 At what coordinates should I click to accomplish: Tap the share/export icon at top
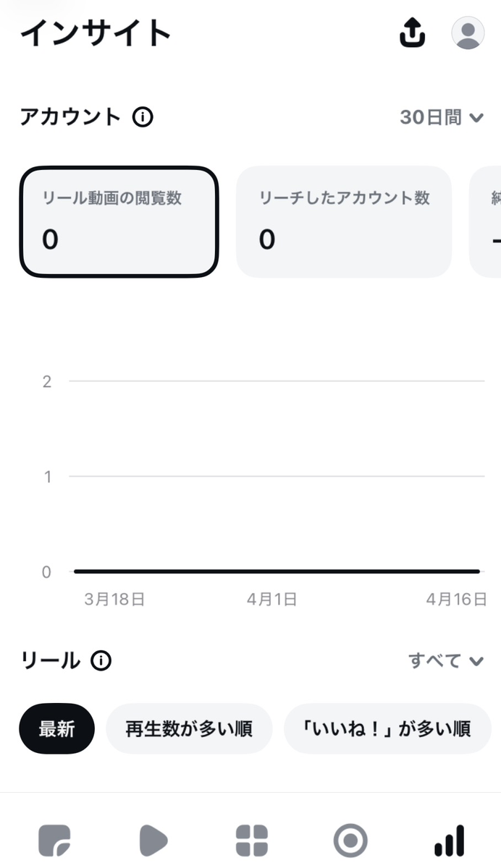click(413, 33)
